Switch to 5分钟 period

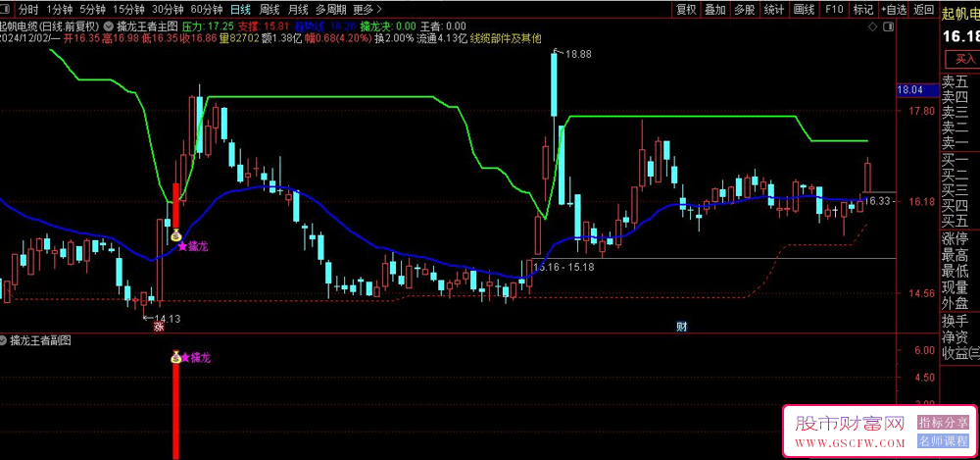tap(94, 10)
